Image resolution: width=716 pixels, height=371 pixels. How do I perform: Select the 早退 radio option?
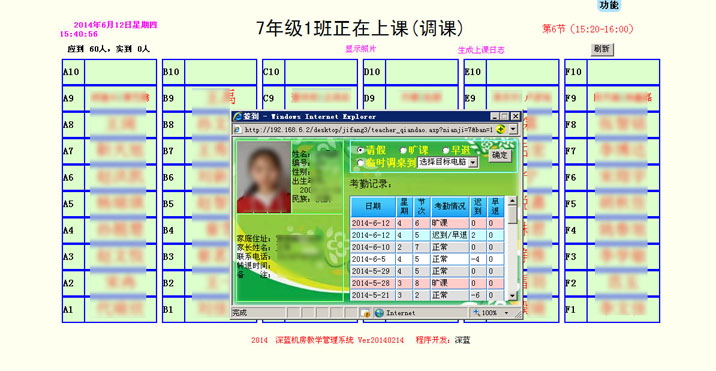pos(446,150)
